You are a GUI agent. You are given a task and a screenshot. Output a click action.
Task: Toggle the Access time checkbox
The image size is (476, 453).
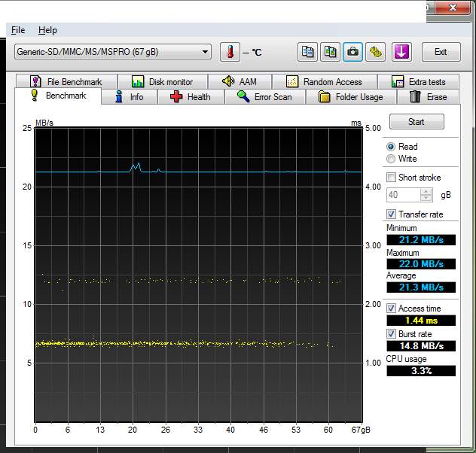point(391,309)
